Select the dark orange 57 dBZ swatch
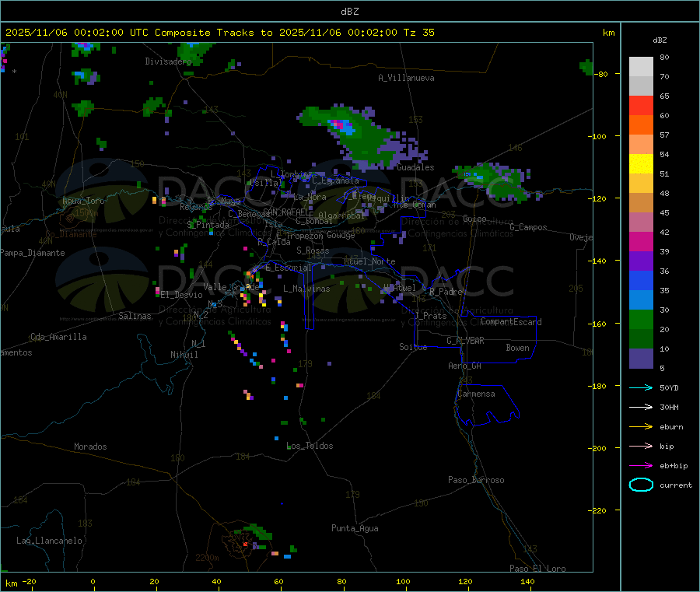 641,125
